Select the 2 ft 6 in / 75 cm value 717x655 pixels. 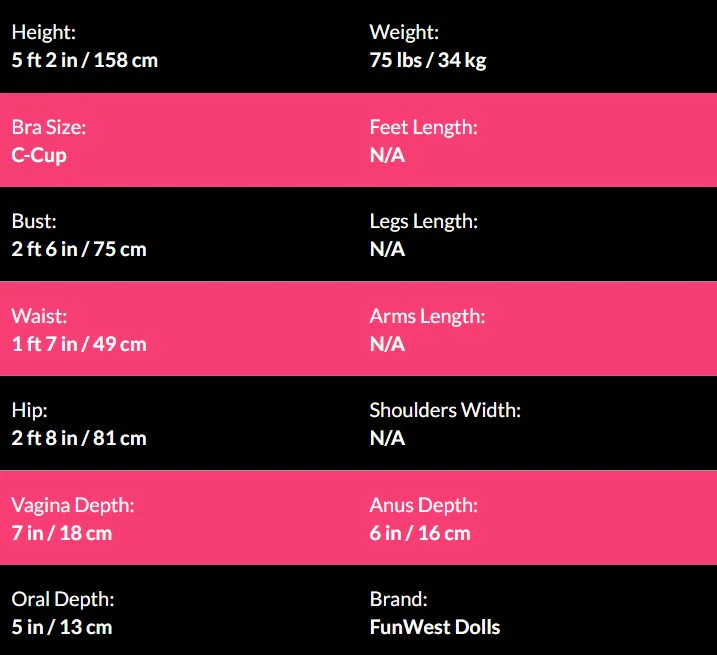(79, 249)
